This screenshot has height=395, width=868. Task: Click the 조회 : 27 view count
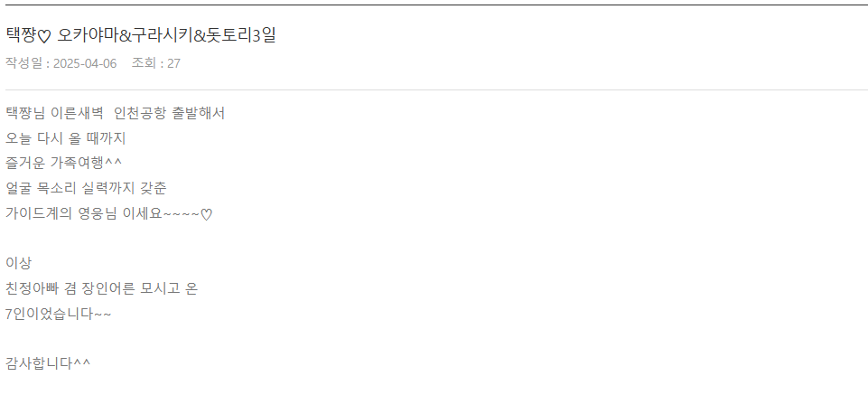[x=156, y=63]
